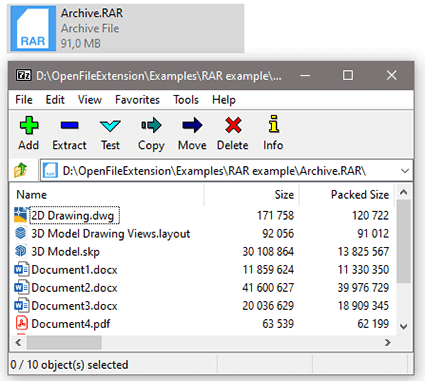
Task: Close the 7-Zip window
Action: coord(392,75)
